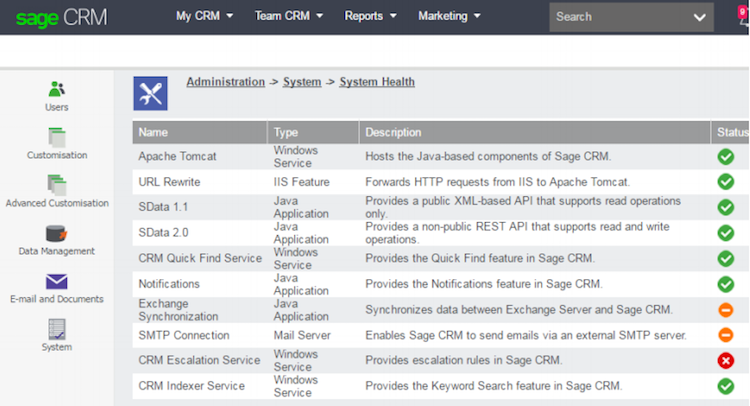This screenshot has width=750, height=406.
Task: Sort by the Type column header
Action: 313,132
